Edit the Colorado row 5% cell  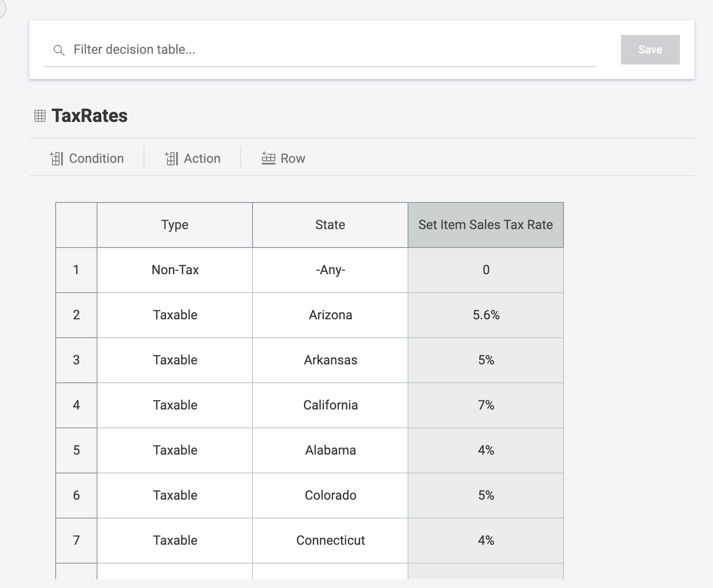(x=486, y=496)
